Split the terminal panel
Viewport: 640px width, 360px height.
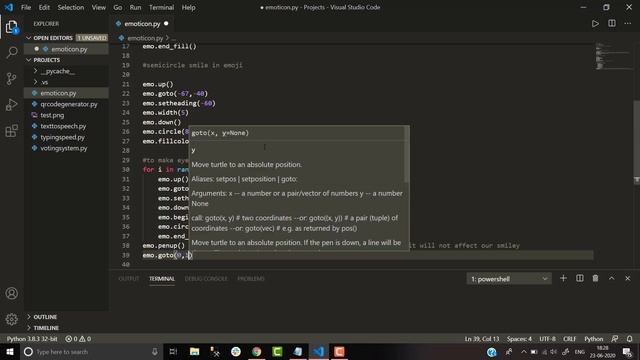pyautogui.click(x=580, y=278)
